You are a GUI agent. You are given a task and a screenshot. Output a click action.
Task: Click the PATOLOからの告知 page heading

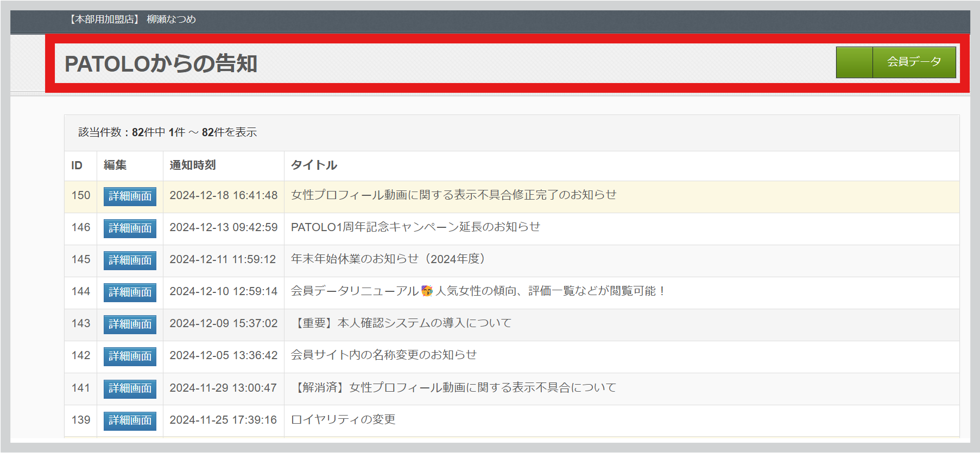(x=161, y=63)
